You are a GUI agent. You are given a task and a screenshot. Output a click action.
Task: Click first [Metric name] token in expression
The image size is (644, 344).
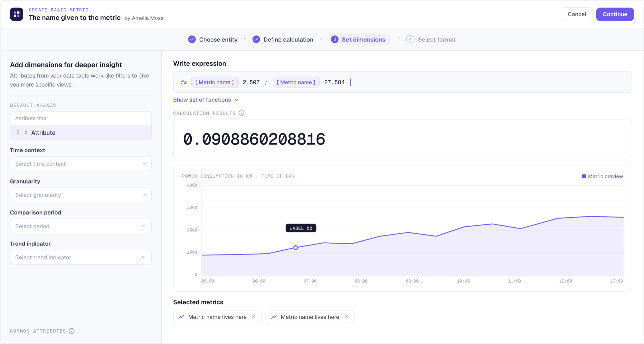click(x=214, y=82)
